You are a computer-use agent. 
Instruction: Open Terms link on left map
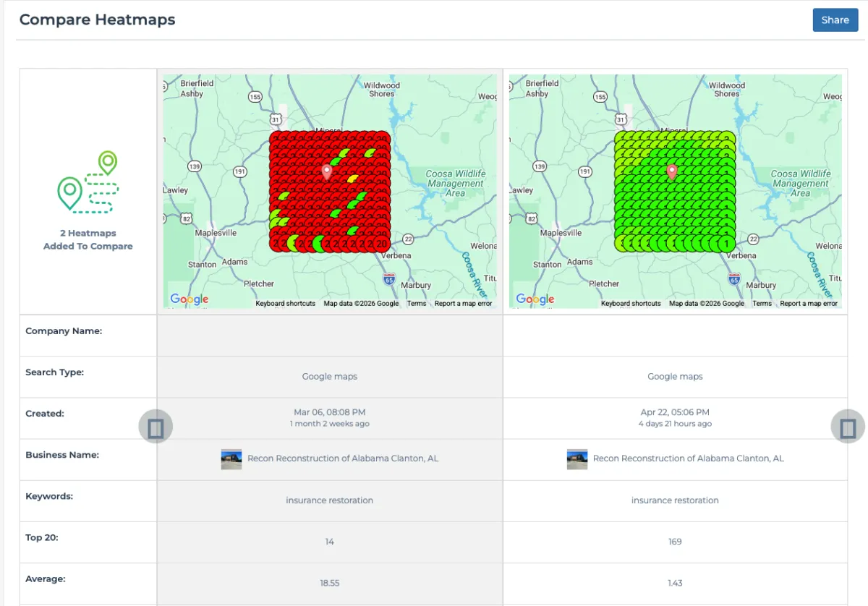pos(417,304)
